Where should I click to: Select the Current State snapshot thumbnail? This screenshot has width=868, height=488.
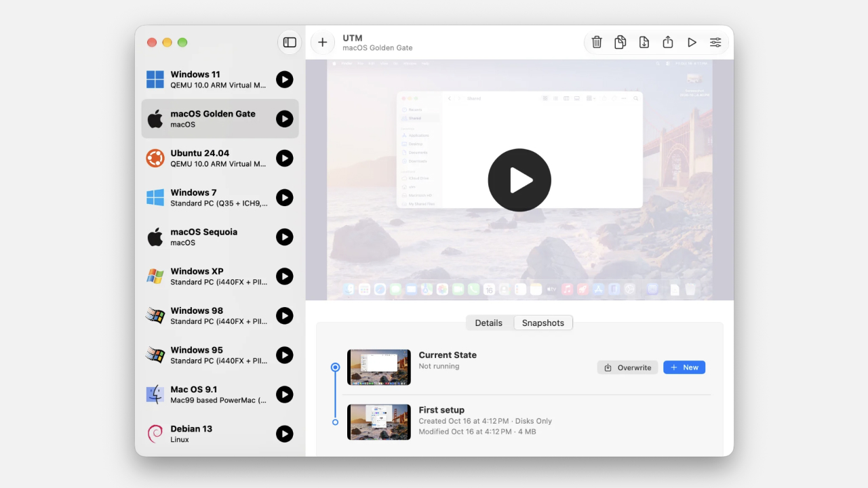click(379, 367)
